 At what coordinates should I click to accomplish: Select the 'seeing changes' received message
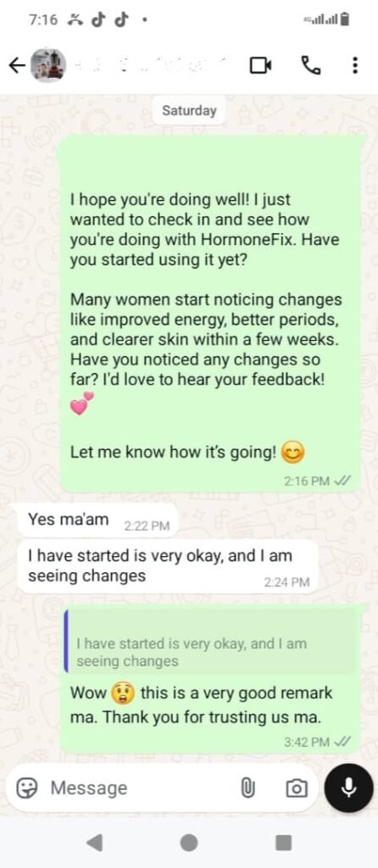(x=169, y=566)
